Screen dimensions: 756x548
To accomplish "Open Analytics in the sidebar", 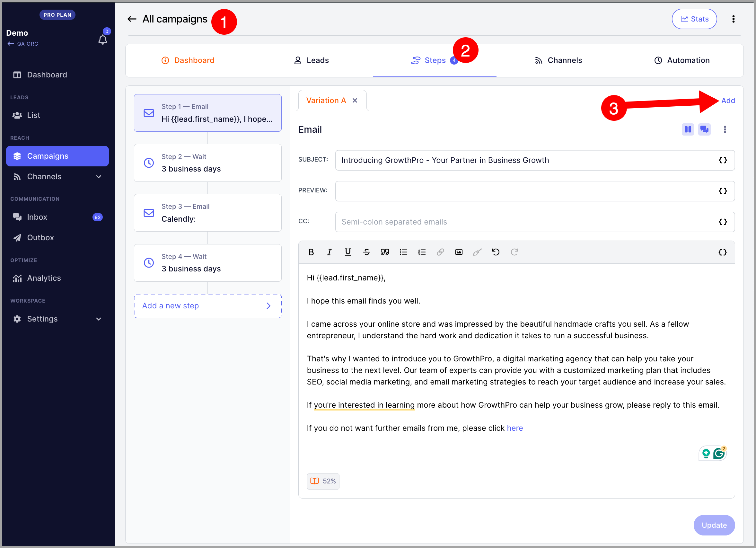I will coord(57,278).
